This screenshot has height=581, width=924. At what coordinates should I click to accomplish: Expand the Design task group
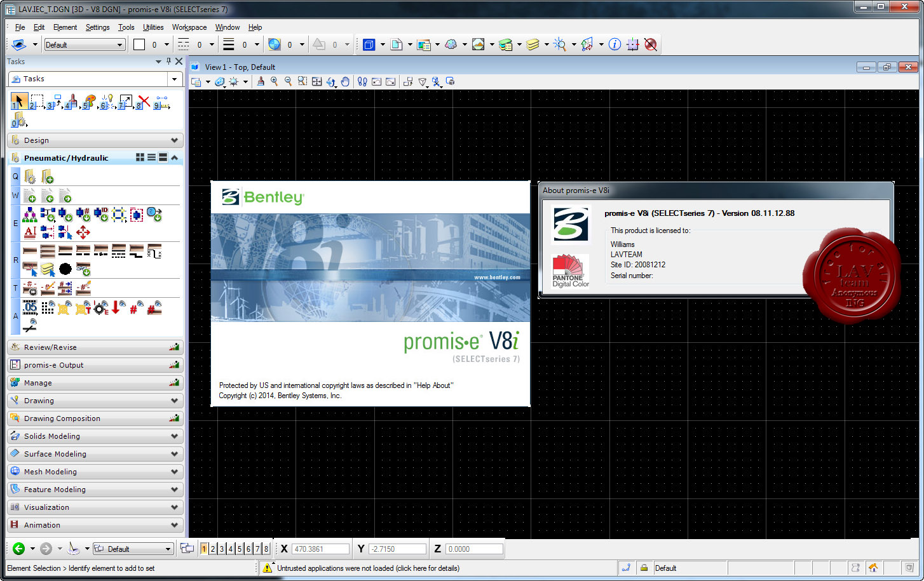click(96, 140)
